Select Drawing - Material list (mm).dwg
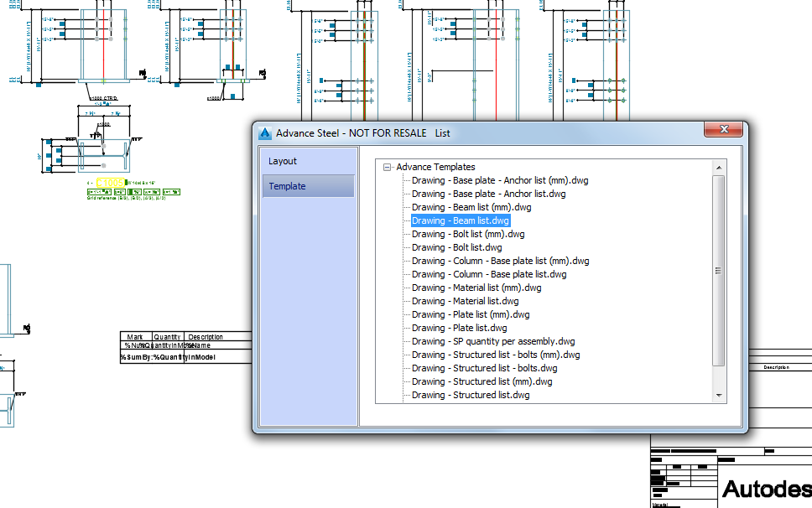This screenshot has height=508, width=812. (x=476, y=288)
